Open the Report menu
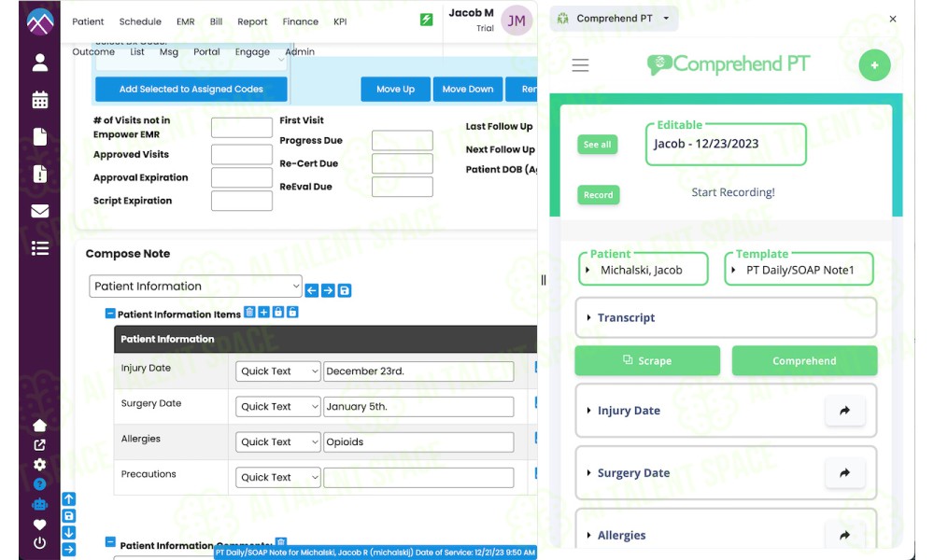 [252, 21]
